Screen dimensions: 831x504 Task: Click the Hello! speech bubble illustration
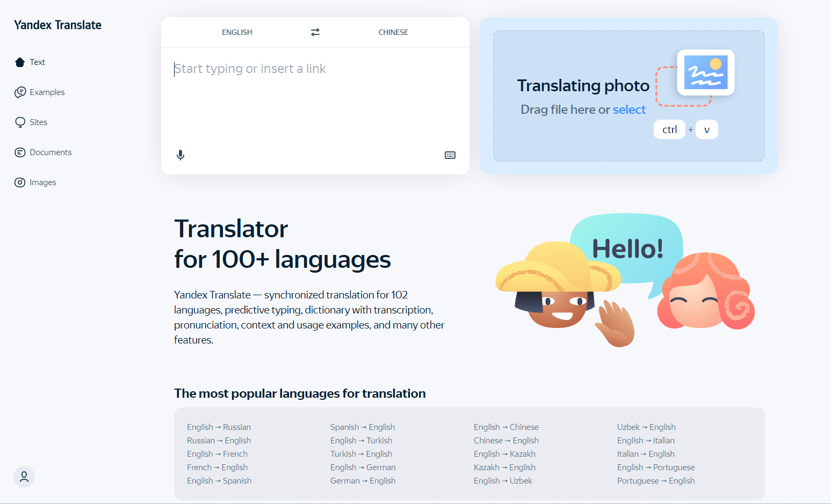pos(627,249)
